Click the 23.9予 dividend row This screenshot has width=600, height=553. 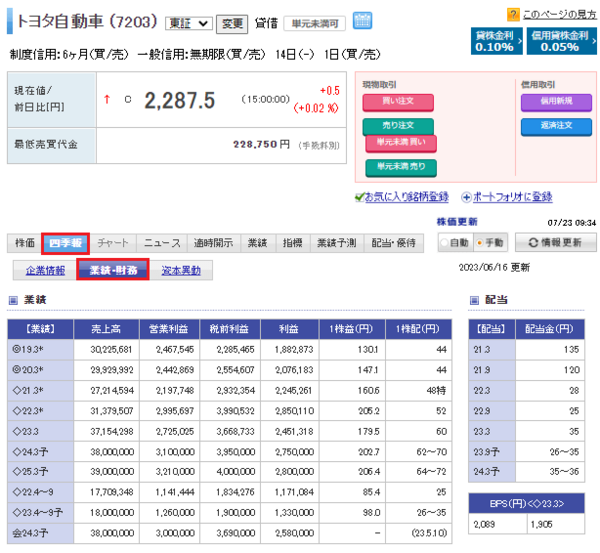(527, 452)
